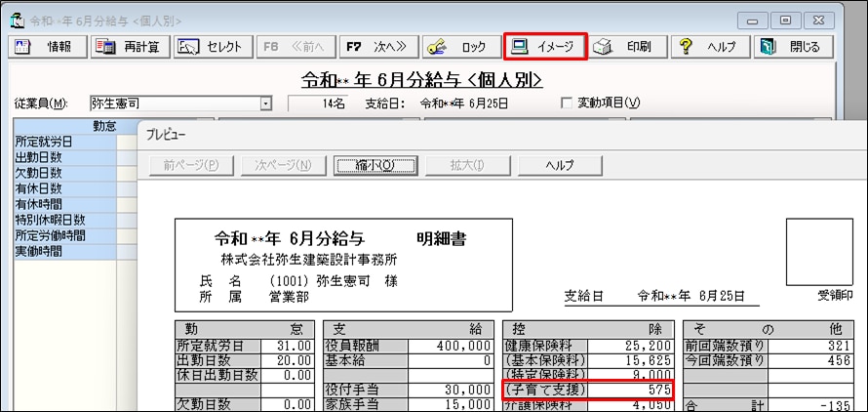868x412 pixels.
Task: Open the イメージ preview icon
Action: 519,47
